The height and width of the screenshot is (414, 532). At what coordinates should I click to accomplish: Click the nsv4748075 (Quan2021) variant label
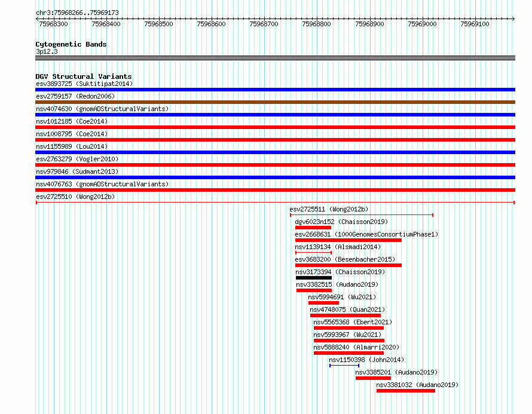[347, 309]
